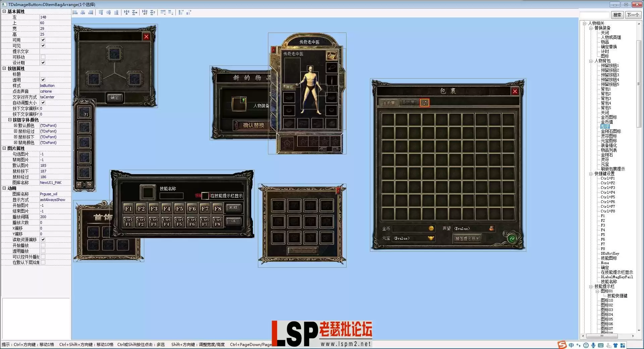The image size is (644, 349).
Task: Click the red close X on 包裹 window
Action: pos(515,91)
